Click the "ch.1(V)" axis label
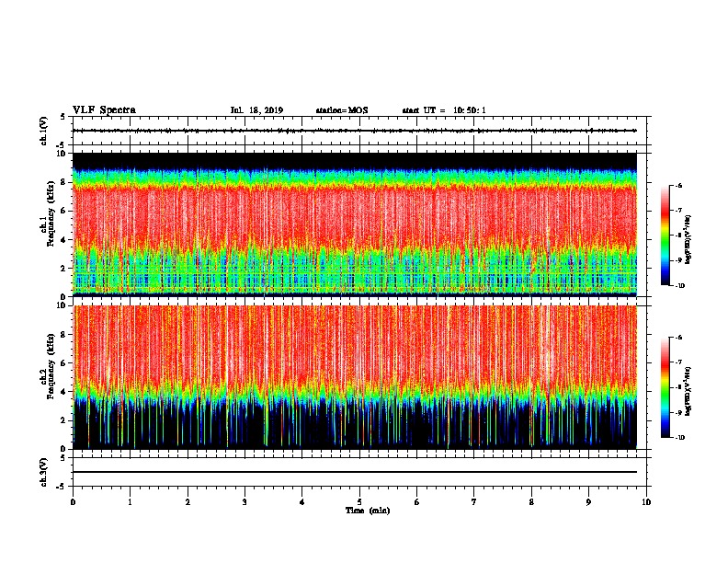This screenshot has width=728, height=563. (44, 131)
